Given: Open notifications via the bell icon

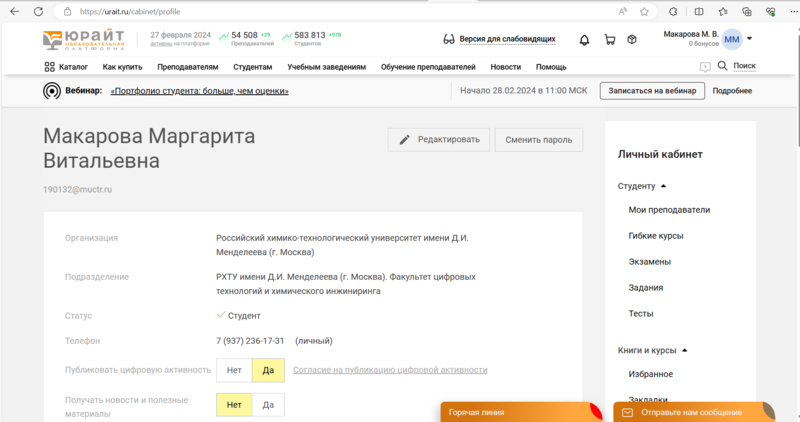Looking at the screenshot, I should 584,40.
